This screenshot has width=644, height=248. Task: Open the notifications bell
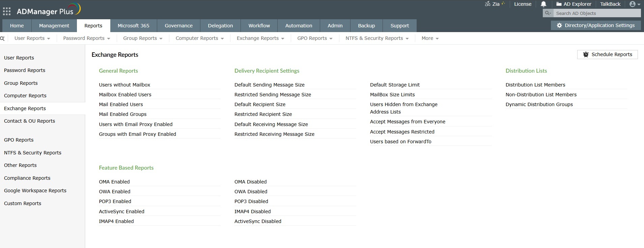[543, 4]
